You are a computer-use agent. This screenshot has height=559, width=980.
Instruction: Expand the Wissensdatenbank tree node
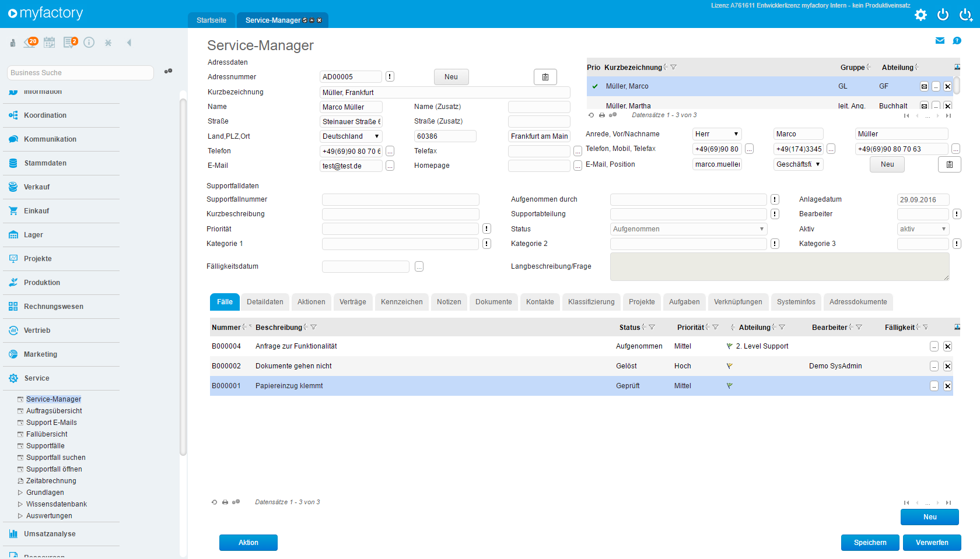coord(20,504)
